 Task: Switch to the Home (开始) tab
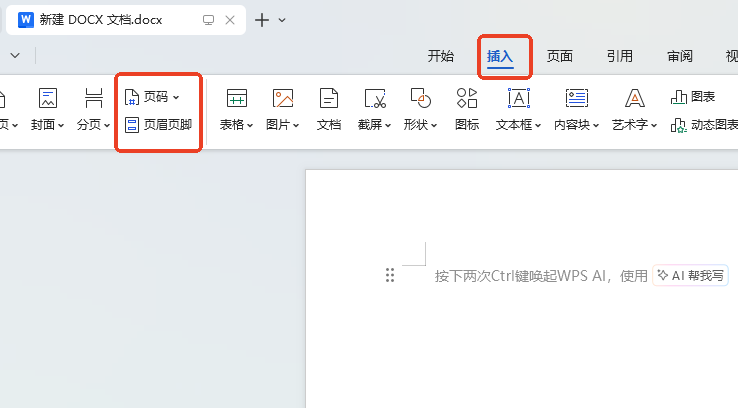441,56
